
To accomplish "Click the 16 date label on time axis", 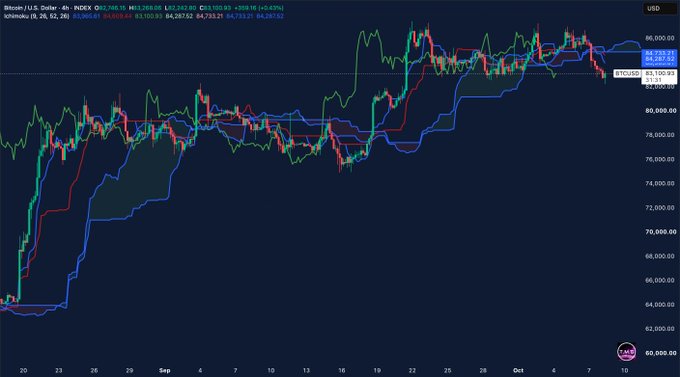I will [x=342, y=370].
